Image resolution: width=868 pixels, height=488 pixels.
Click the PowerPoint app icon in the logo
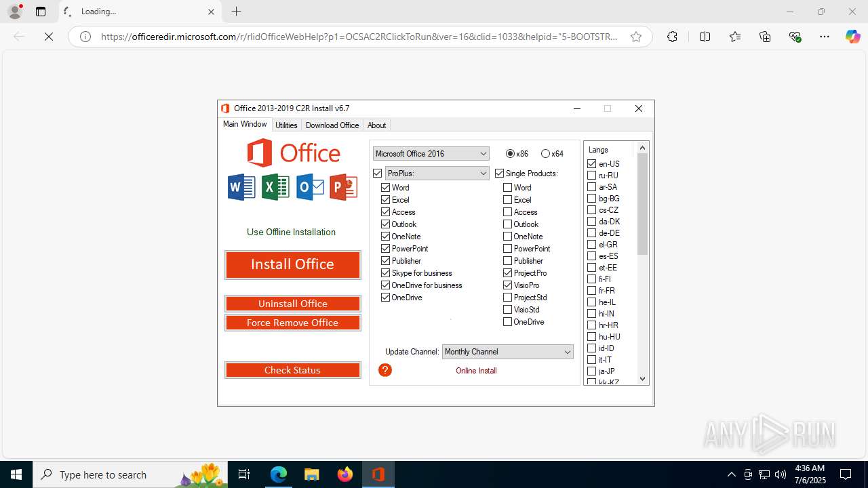point(344,187)
